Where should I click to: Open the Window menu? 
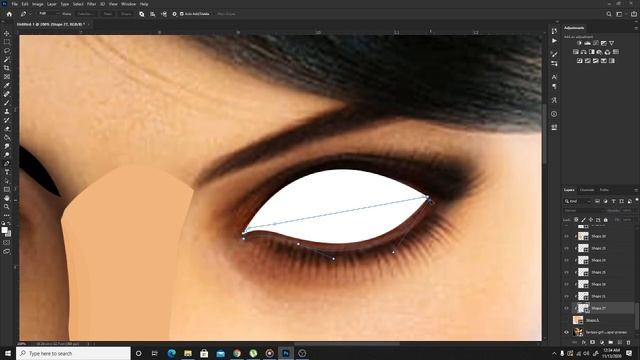coord(129,4)
